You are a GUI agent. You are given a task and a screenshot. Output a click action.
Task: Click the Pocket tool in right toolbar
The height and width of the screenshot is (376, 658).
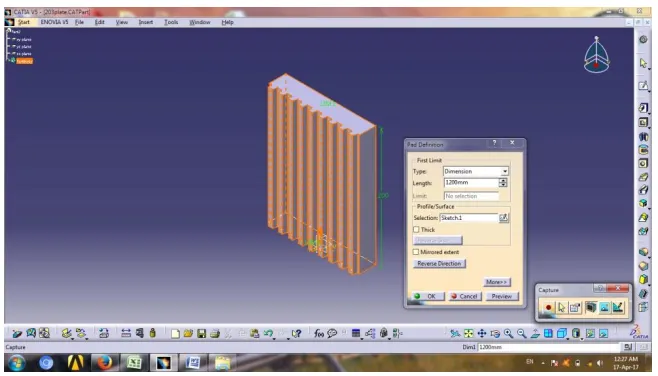[643, 122]
